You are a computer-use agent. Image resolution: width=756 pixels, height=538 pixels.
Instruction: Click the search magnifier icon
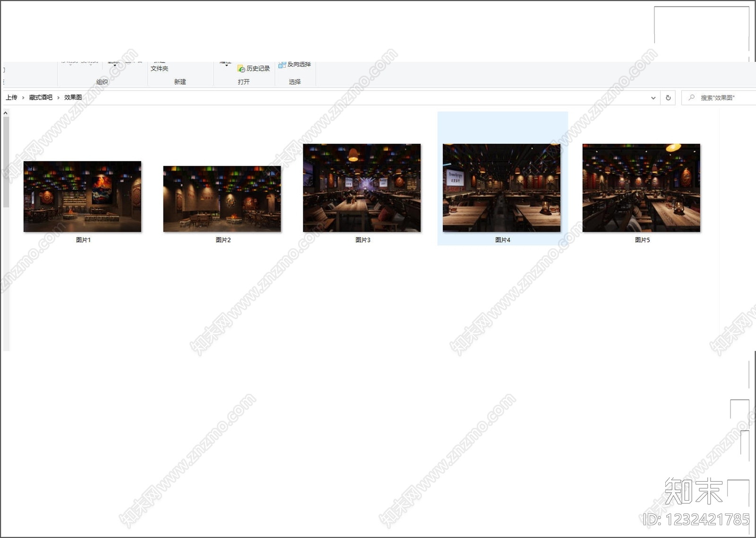tap(692, 97)
